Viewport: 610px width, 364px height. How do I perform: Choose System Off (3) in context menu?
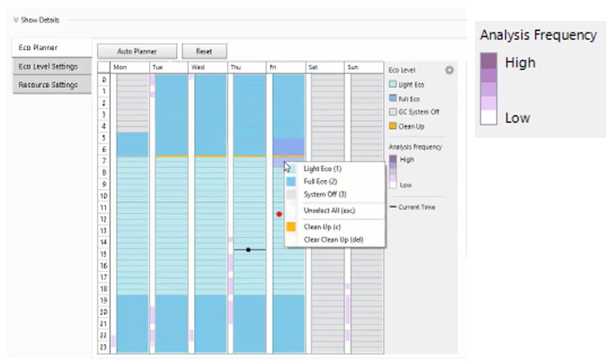(325, 194)
